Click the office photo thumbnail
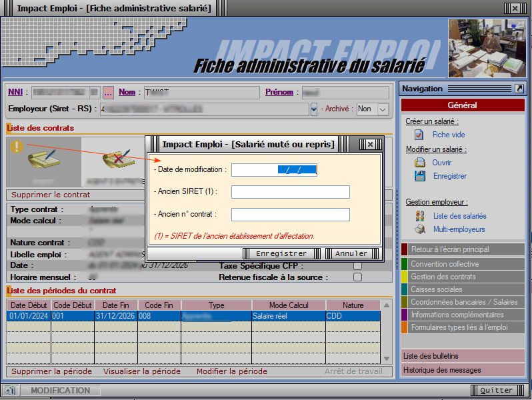Screen dimensions: 532x400 coord(487,48)
